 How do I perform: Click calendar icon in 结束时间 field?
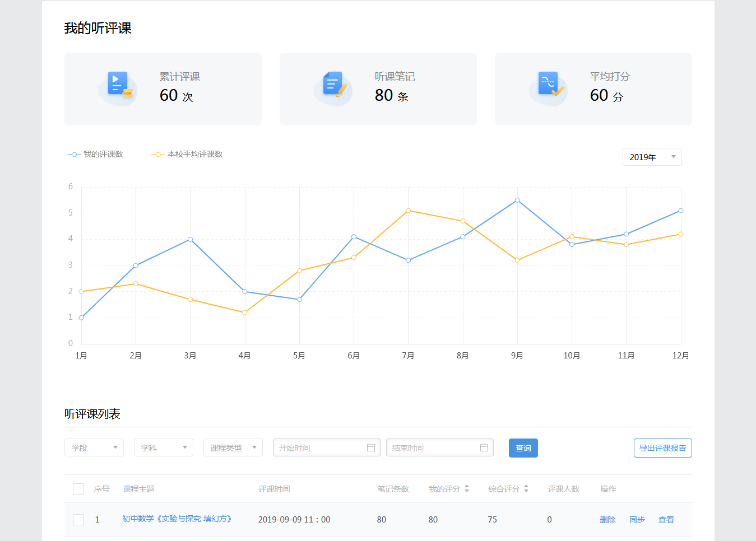coord(484,447)
